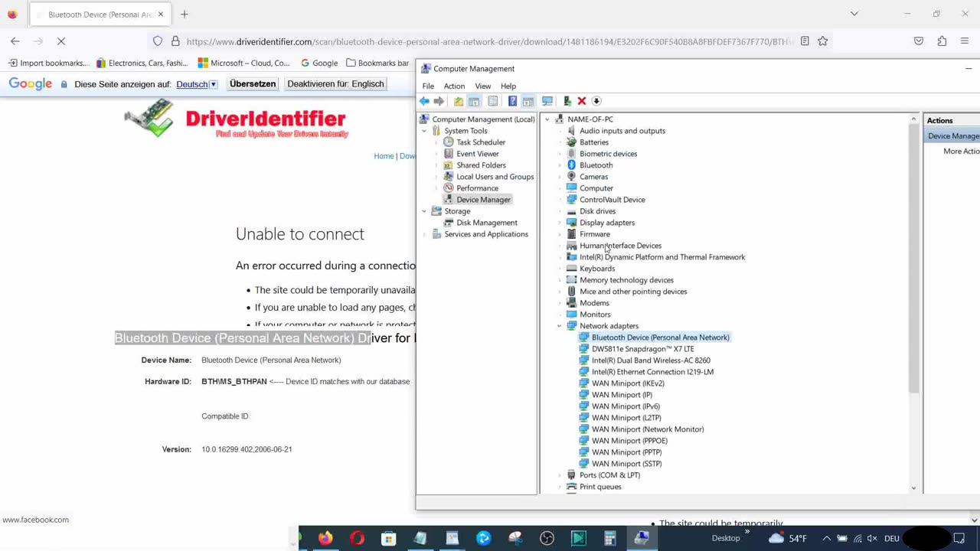This screenshot has height=551, width=980.
Task: Open OBS Studio taskbar icon
Action: [547, 538]
